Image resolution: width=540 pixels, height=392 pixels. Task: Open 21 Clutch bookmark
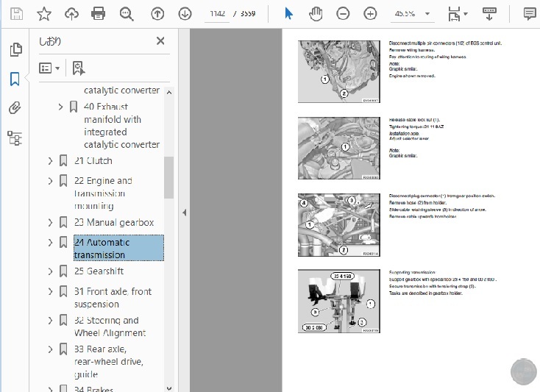point(93,161)
